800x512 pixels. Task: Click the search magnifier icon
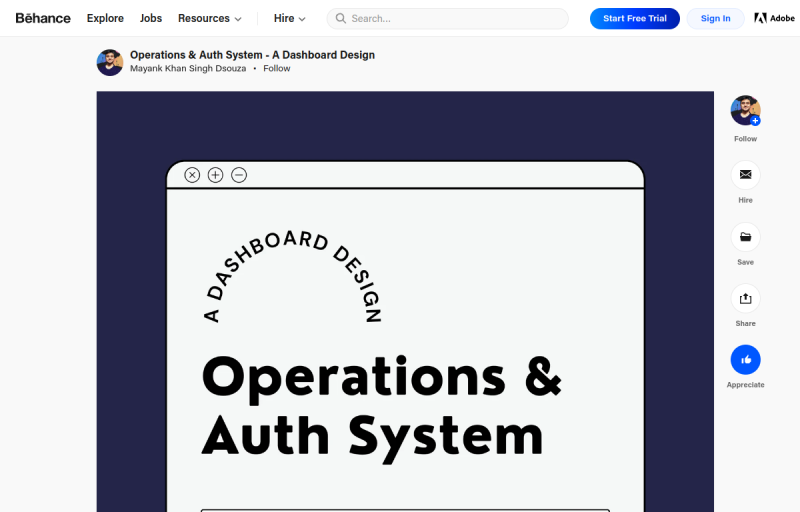(x=340, y=18)
